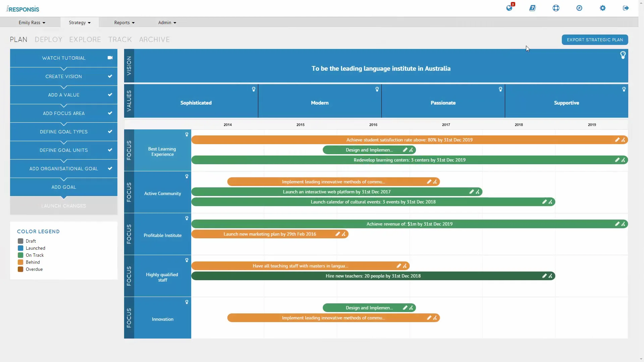
Task: Edit pencil on Achieve student satisfaction goal
Action: click(x=617, y=140)
